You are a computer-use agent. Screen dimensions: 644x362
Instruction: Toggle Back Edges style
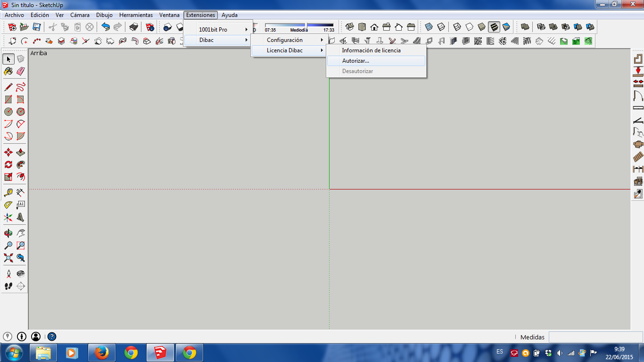(x=441, y=27)
